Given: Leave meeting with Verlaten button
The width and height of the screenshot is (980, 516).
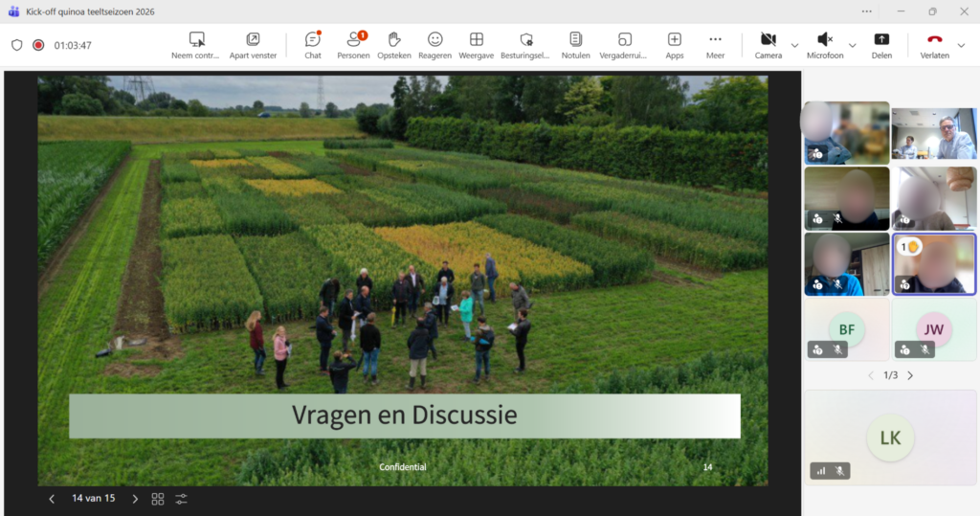Looking at the screenshot, I should 934,46.
